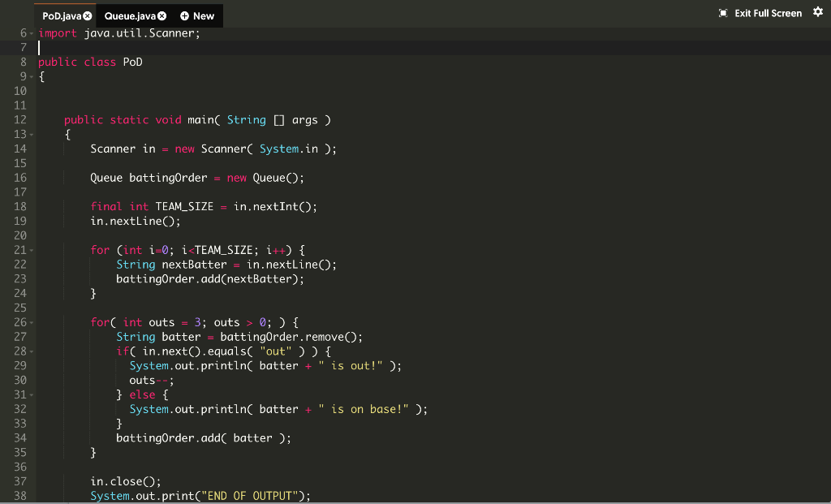The width and height of the screenshot is (831, 504).
Task: Click 'battingOrder.add(nextBatter);' statement
Action: (x=210, y=278)
